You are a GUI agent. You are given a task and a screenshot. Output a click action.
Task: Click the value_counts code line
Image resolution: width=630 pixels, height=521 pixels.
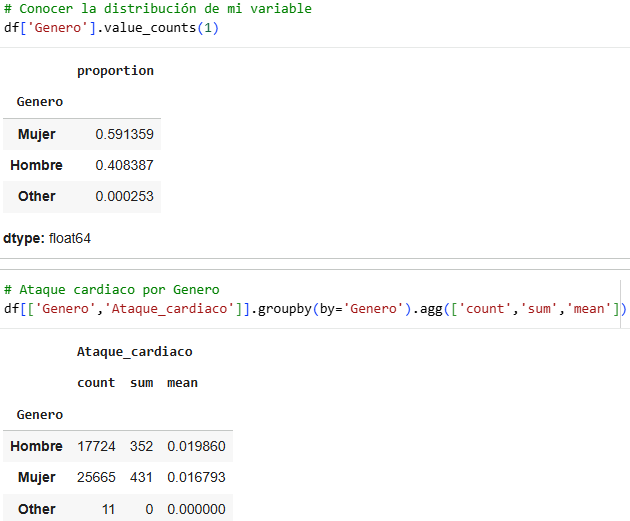(111, 28)
